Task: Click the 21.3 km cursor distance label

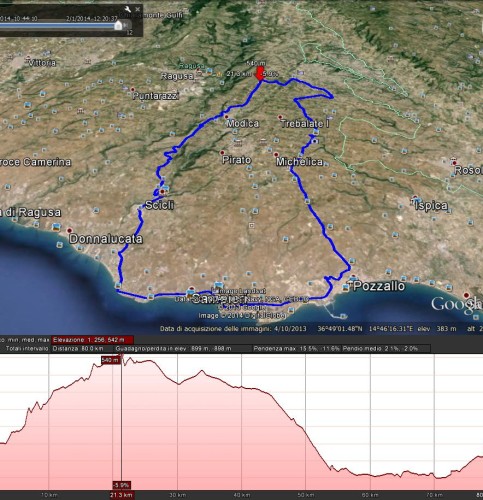Action: (121, 495)
